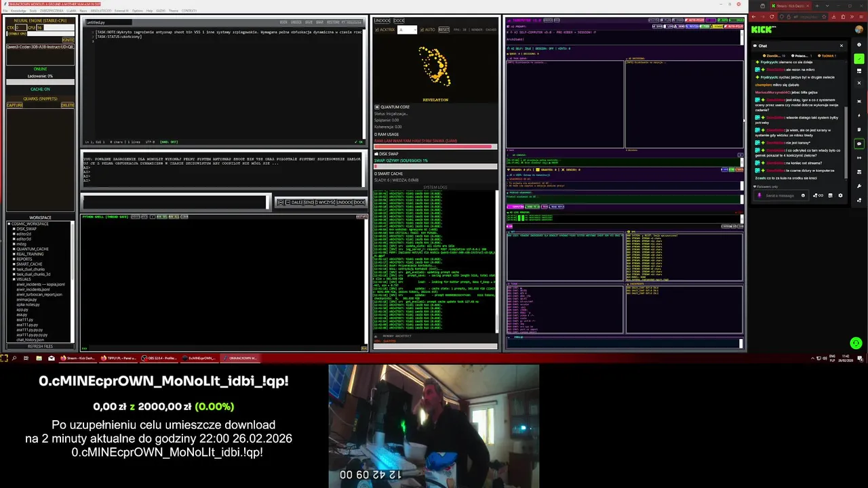Click DELETE under Quarks snippets
This screenshot has height=488, width=868.
click(x=68, y=105)
